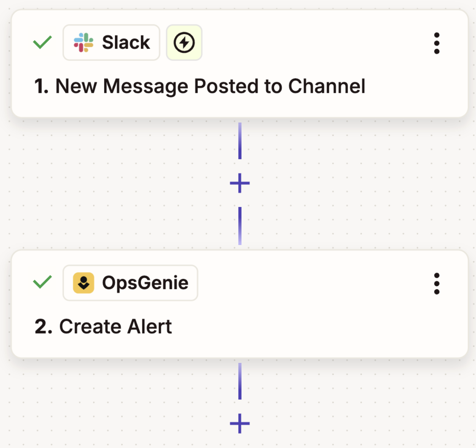
Task: Add a step between Slack and OpsGenie
Action: (x=240, y=183)
